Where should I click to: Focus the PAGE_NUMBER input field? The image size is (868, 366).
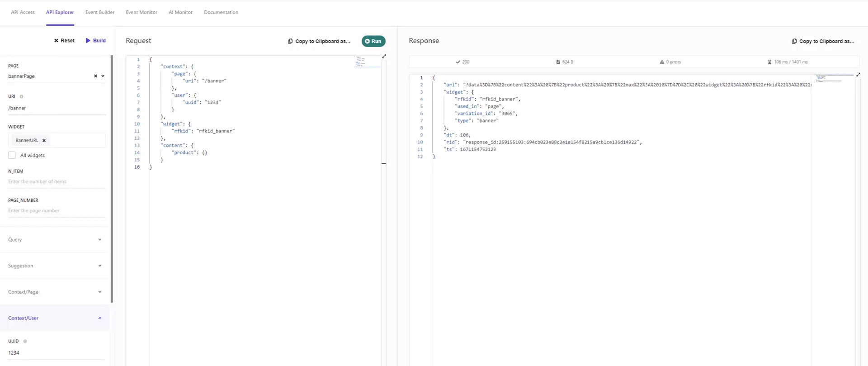tap(57, 211)
